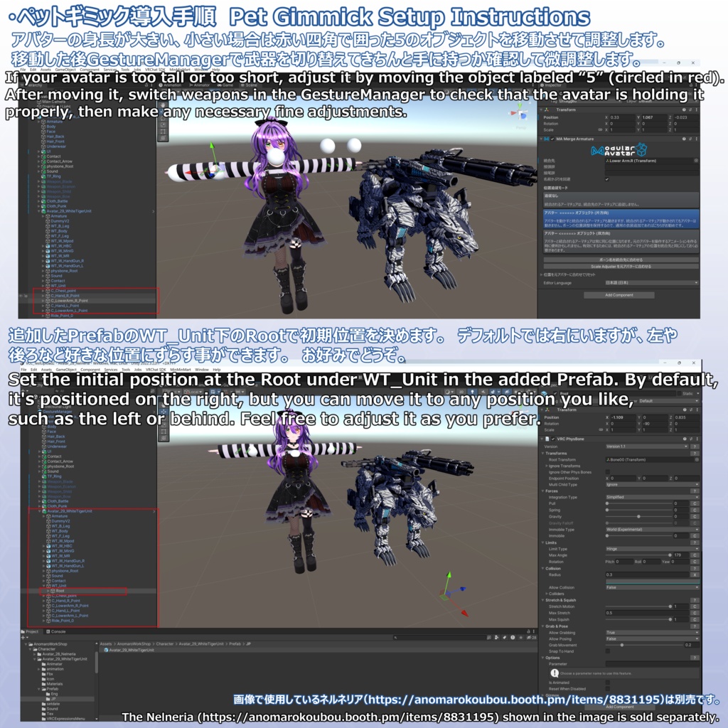Toggle Ignore Other Phys Bones checkbox
The height and width of the screenshot is (728, 728).
click(x=608, y=472)
